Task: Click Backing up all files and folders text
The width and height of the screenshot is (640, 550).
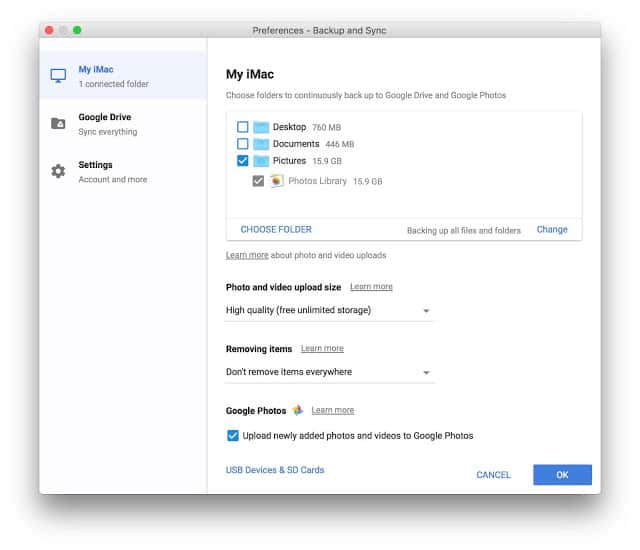Action: (x=464, y=231)
